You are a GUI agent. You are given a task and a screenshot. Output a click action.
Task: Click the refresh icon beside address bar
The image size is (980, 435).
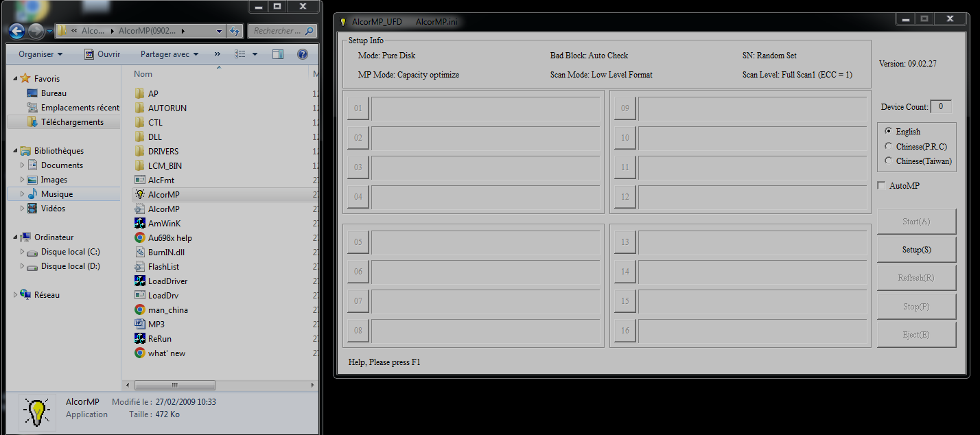point(235,31)
